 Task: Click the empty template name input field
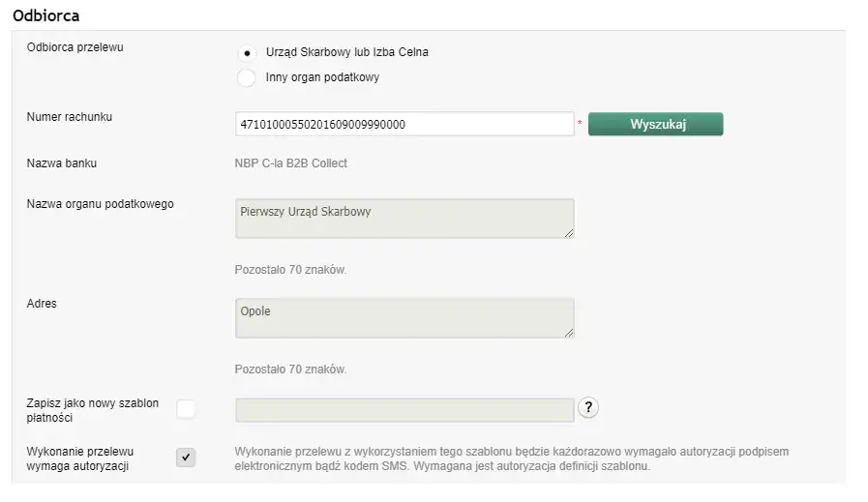(x=404, y=410)
